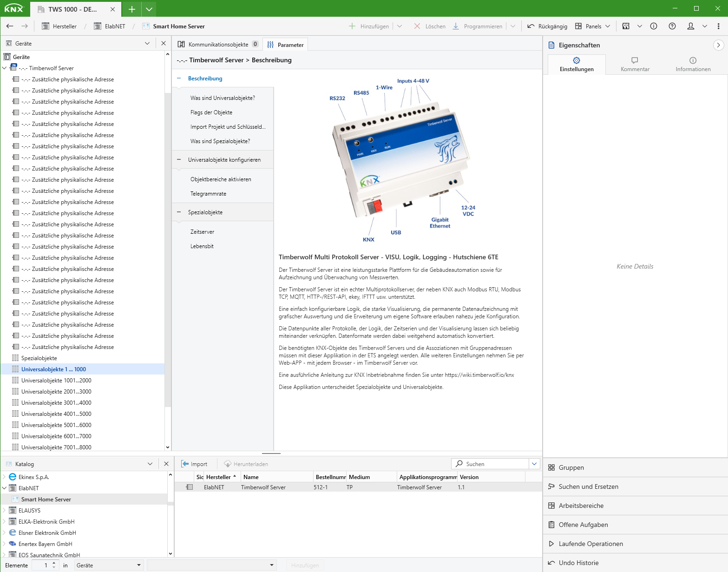Open the user account icon

click(x=691, y=26)
